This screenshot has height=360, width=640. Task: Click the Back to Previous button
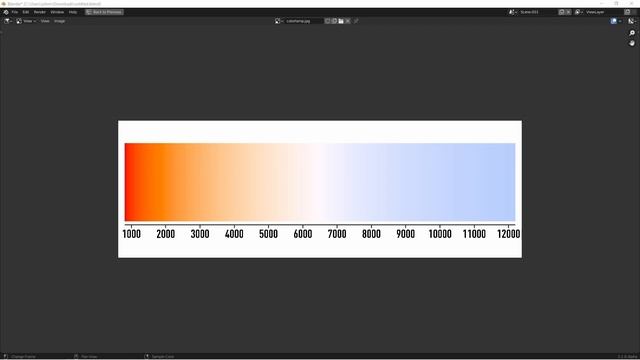(x=104, y=12)
